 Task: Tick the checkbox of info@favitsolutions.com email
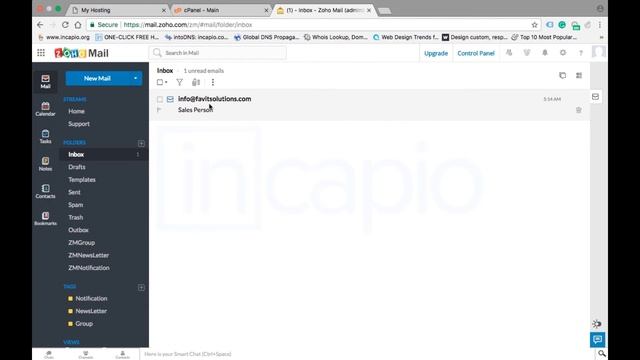[x=160, y=99]
